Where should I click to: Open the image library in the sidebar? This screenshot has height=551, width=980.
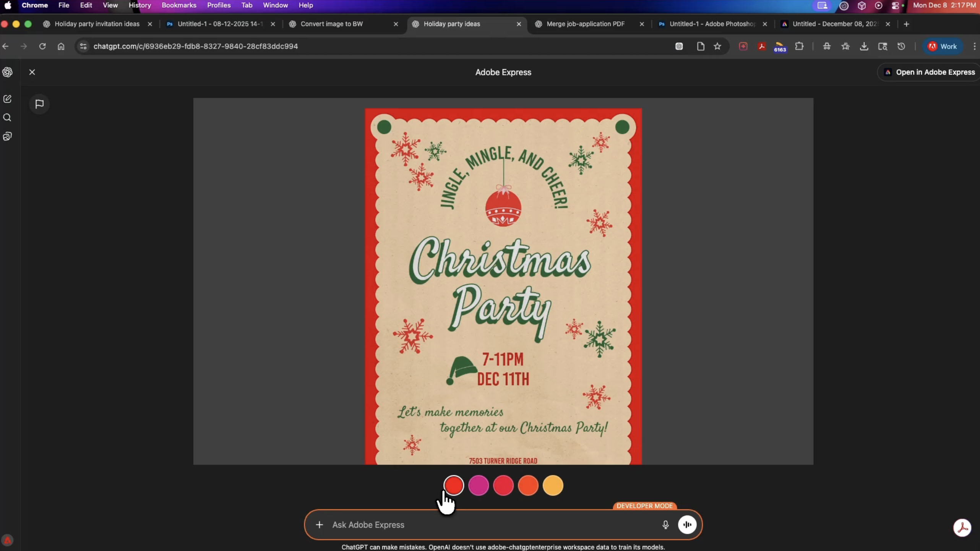point(8,136)
